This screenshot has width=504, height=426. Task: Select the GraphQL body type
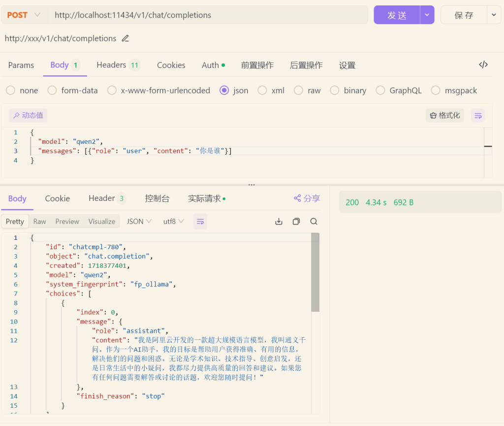point(399,90)
